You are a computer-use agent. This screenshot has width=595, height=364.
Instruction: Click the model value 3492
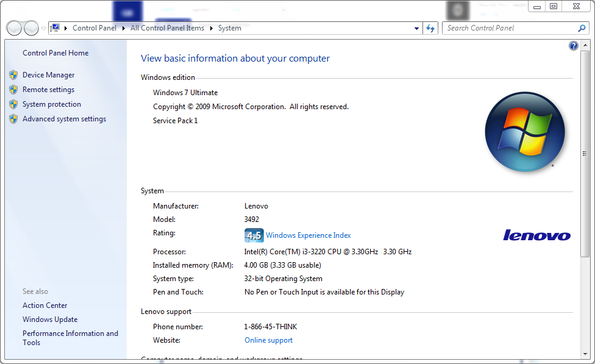coord(252,219)
